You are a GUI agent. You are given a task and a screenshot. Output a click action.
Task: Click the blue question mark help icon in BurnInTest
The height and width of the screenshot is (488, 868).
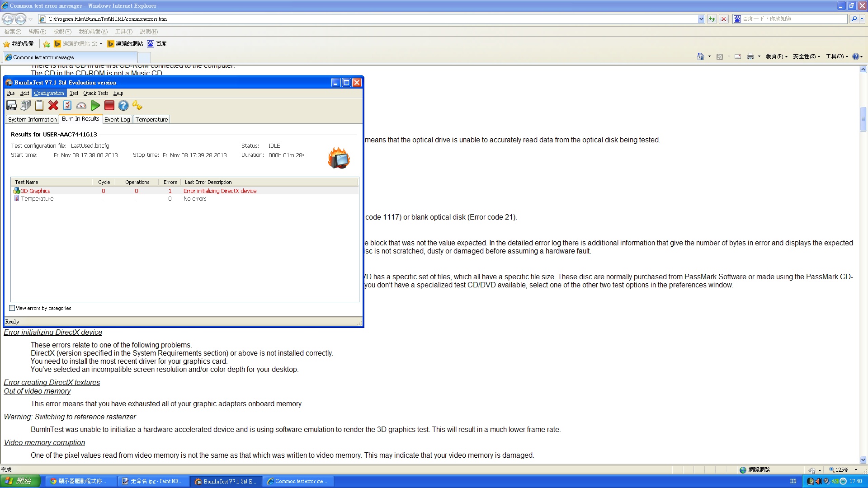[x=123, y=105]
